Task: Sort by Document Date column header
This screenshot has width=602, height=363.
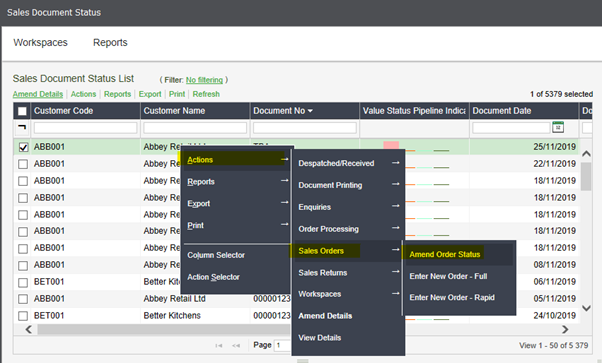Action: pyautogui.click(x=524, y=111)
